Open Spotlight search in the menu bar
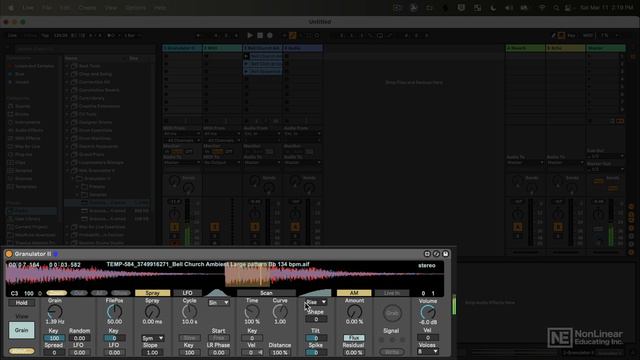This screenshot has height=360, width=640. (556, 8)
